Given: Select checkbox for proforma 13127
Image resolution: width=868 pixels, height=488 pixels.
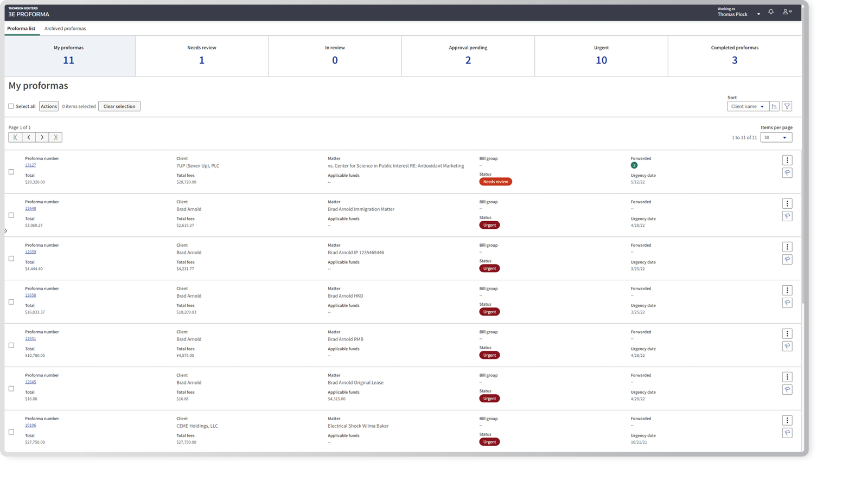Looking at the screenshot, I should point(11,172).
